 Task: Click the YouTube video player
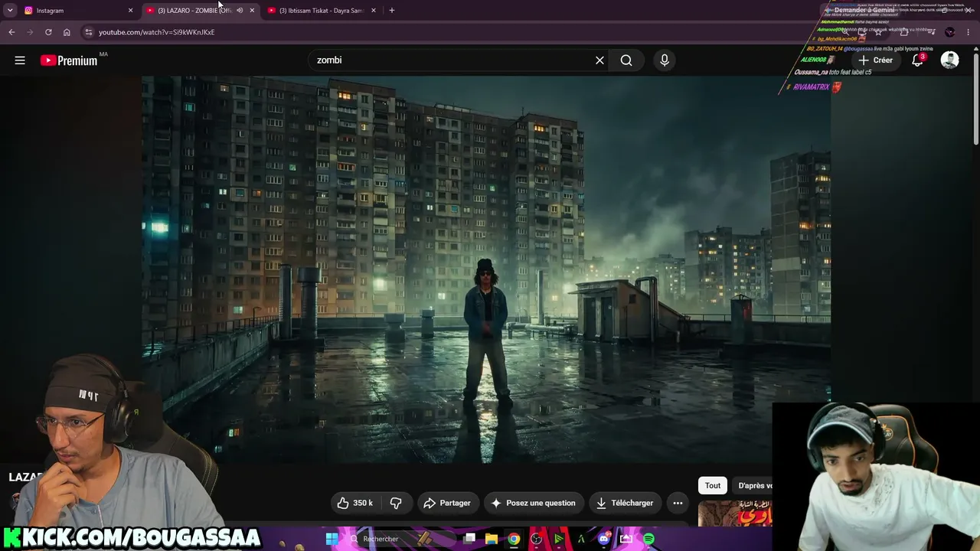pyautogui.click(x=486, y=269)
